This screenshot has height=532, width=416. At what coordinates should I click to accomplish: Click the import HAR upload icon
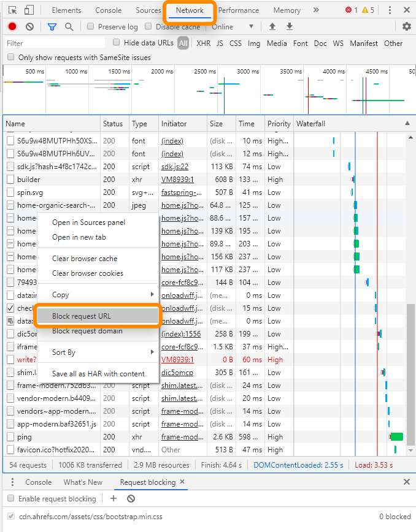tap(272, 27)
